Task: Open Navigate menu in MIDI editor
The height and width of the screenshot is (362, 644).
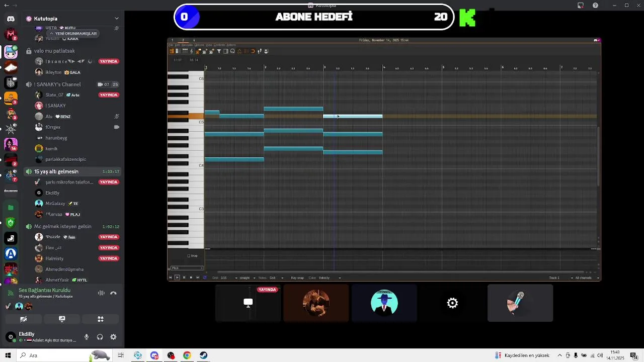Action: coord(186,45)
